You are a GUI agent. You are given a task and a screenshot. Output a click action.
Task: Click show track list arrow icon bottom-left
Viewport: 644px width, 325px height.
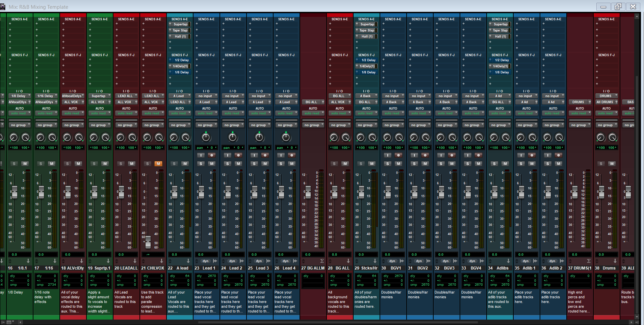click(3, 322)
